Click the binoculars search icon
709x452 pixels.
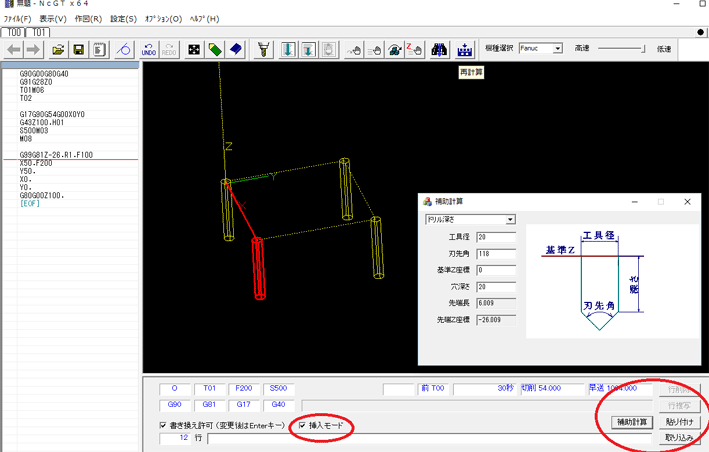[439, 49]
